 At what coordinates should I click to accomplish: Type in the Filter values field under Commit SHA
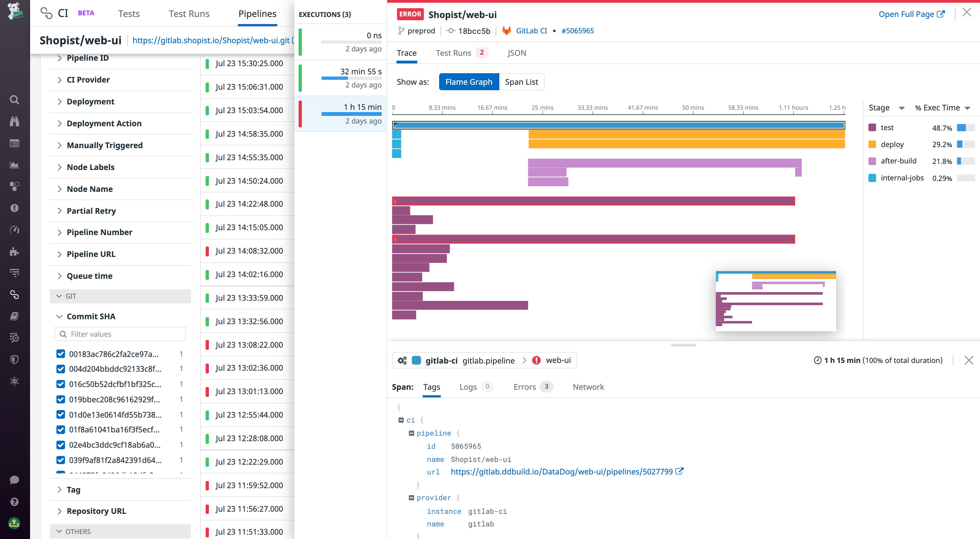click(120, 333)
